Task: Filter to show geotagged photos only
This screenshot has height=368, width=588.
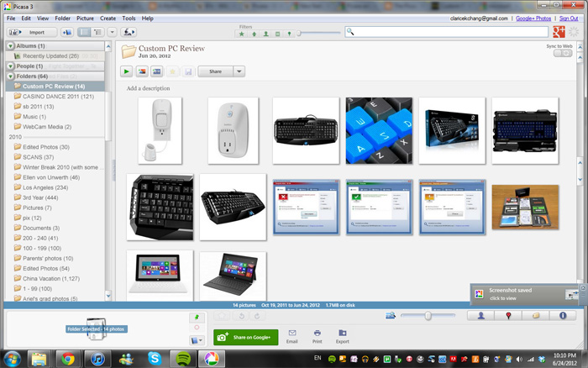Action: click(x=289, y=34)
